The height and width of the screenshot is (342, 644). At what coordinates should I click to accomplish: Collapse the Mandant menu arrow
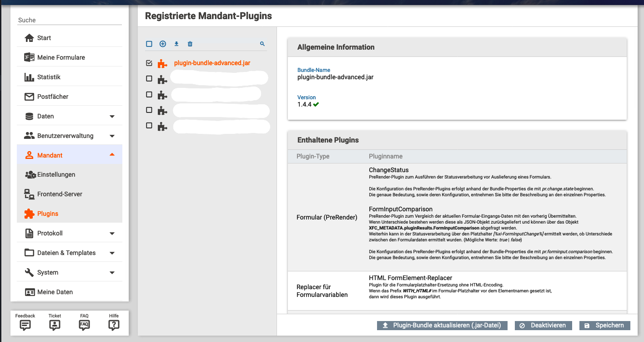point(112,155)
